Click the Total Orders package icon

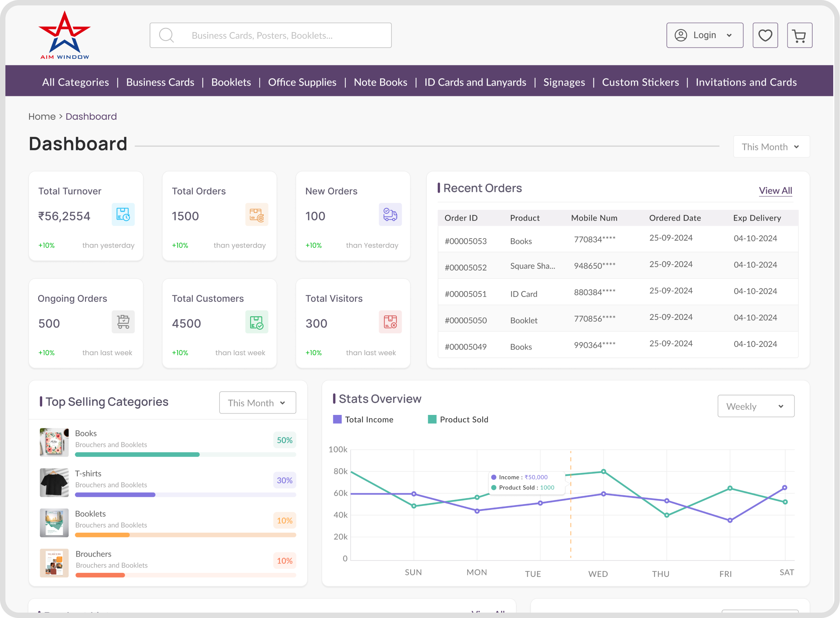(256, 214)
